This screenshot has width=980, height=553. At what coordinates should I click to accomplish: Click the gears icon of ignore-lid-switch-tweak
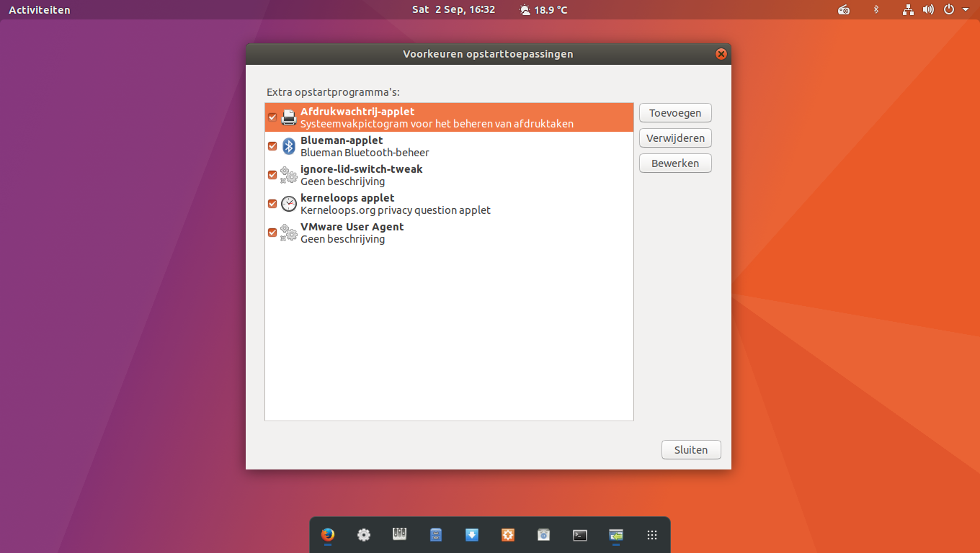coord(288,175)
